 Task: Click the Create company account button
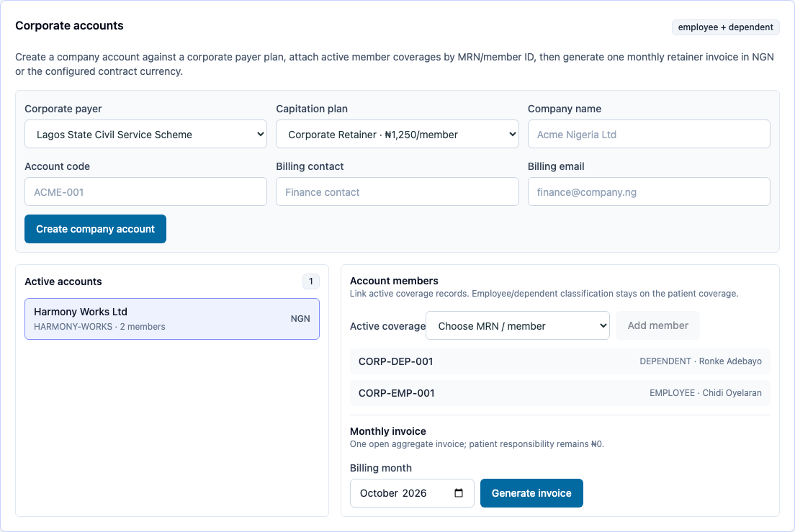(x=95, y=229)
